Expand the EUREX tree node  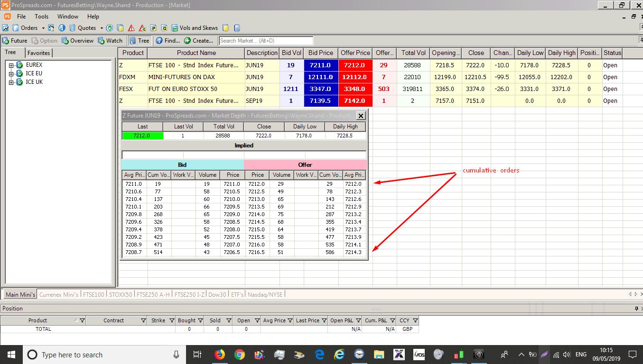click(x=11, y=65)
